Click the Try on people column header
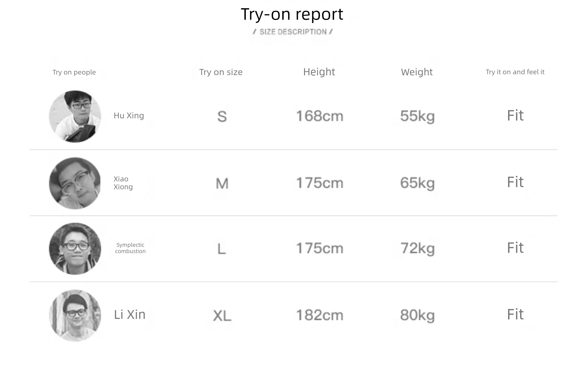587x392 pixels. coord(74,72)
